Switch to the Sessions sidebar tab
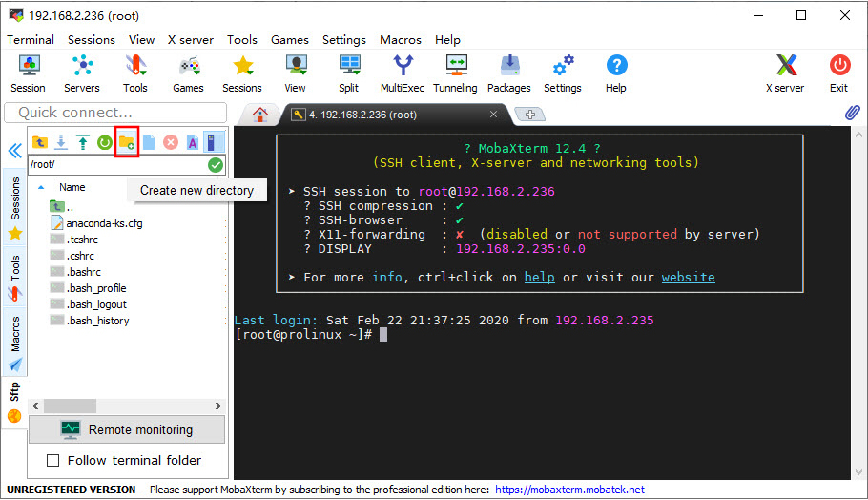Image resolution: width=868 pixels, height=500 pixels. (x=15, y=199)
